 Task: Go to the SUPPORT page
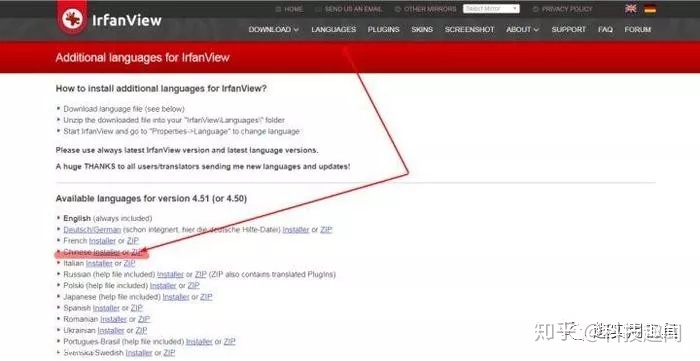coord(568,29)
